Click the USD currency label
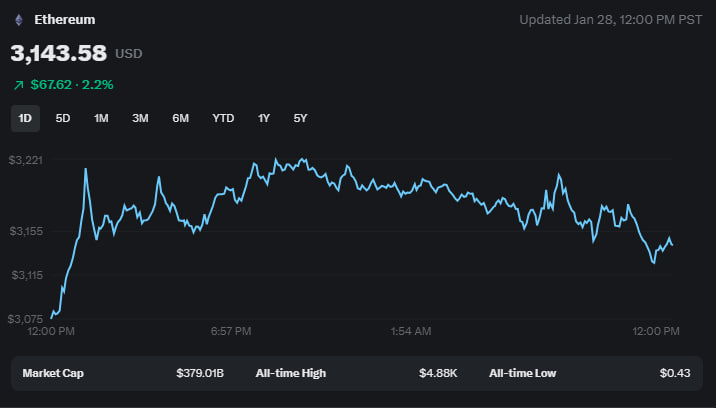Viewport: 716px width, 408px height. [x=129, y=54]
